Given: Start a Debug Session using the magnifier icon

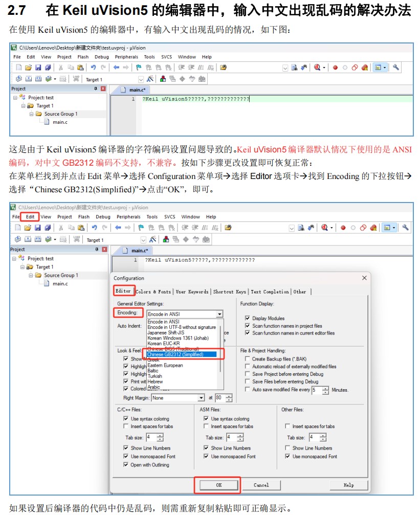Looking at the screenshot, I should (x=323, y=228).
